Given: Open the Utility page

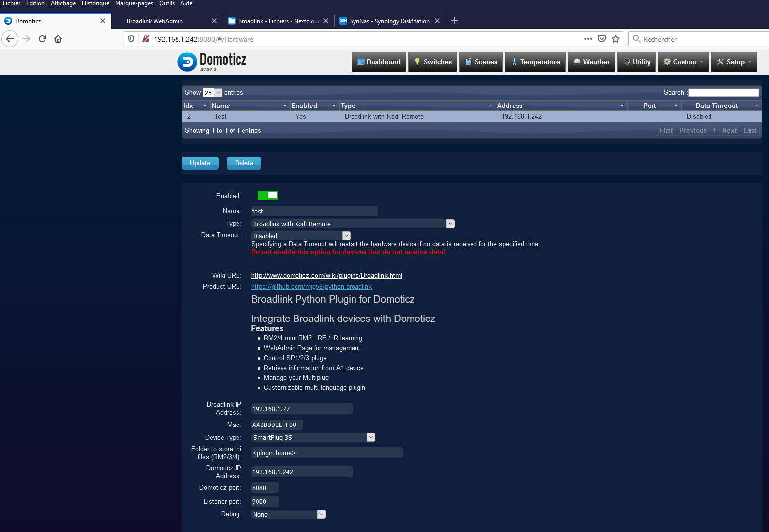Looking at the screenshot, I should pos(637,62).
